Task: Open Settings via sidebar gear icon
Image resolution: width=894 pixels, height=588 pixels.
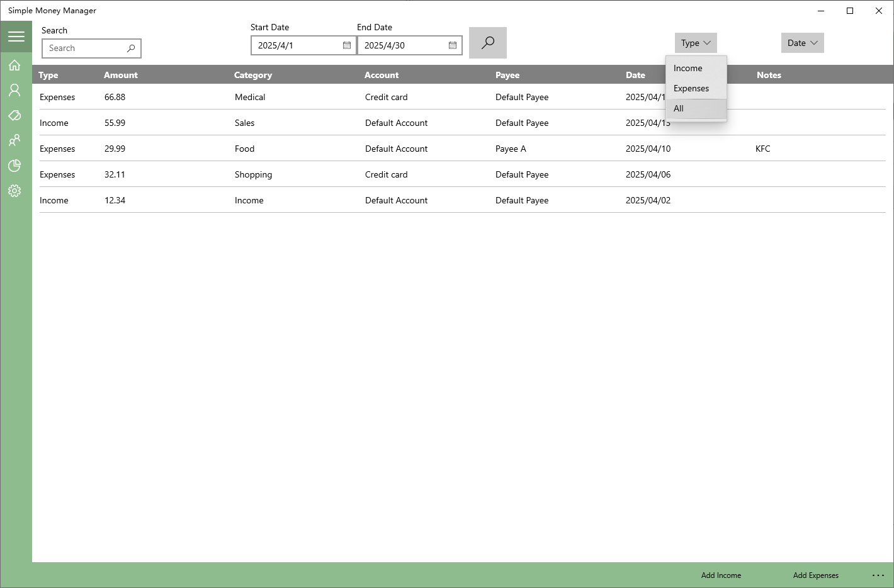Action: click(x=14, y=191)
